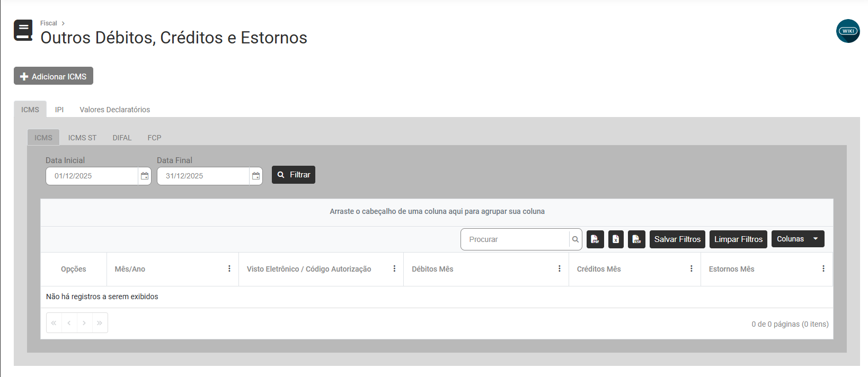This screenshot has height=377, width=868.
Task: Open the Data Inicial calendar picker
Action: click(145, 176)
